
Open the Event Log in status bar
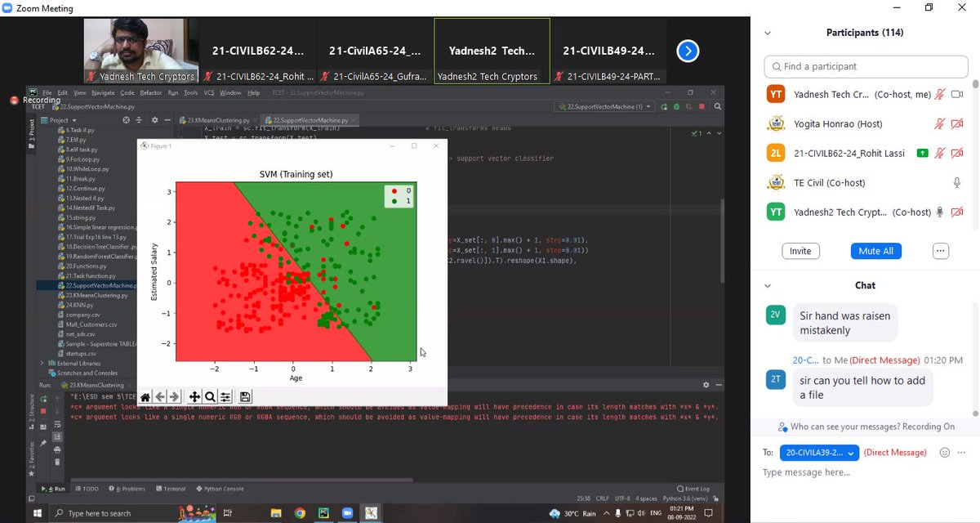coord(692,489)
